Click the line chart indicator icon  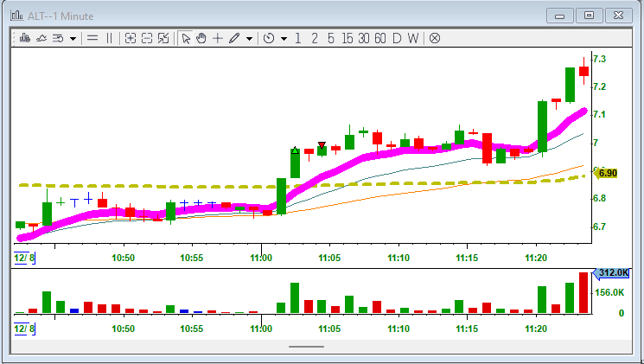(41, 38)
